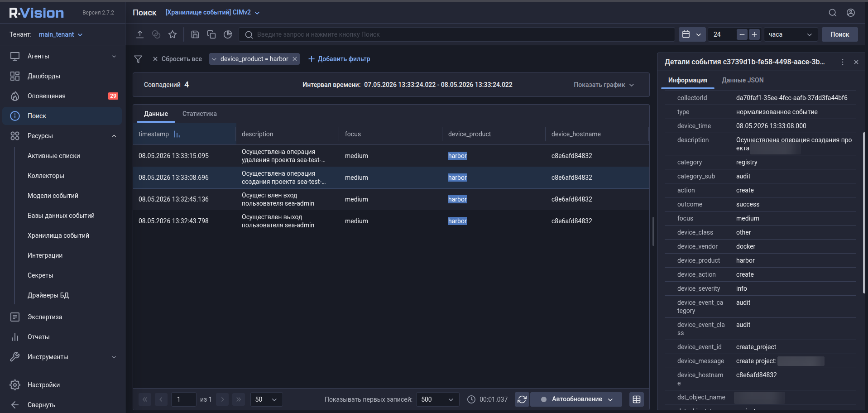Open Хранилища событий in sidebar
This screenshot has width=868, height=413.
pos(58,235)
